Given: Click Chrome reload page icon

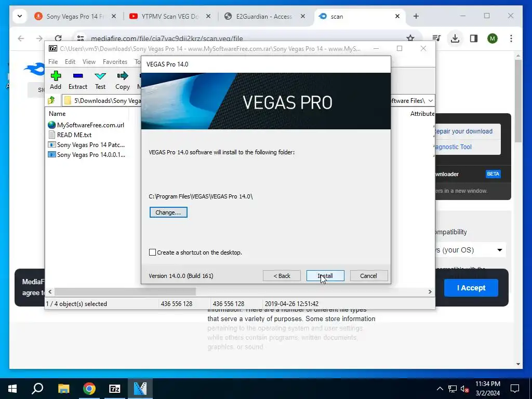Looking at the screenshot, I should [58, 38].
